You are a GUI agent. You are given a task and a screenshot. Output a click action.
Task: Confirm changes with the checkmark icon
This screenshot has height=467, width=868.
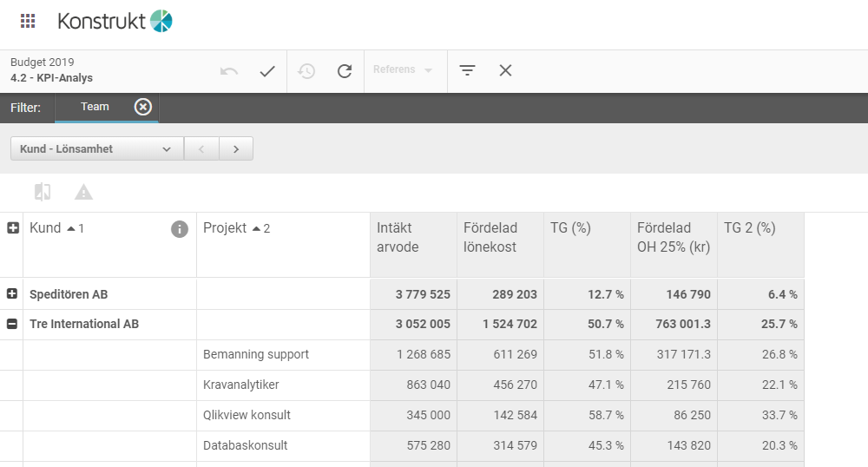click(267, 71)
